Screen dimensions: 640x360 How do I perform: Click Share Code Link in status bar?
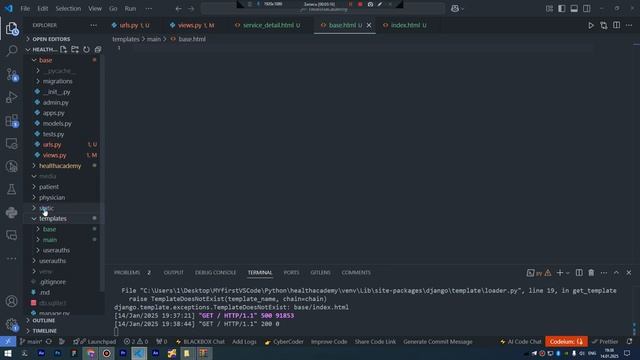(x=375, y=342)
